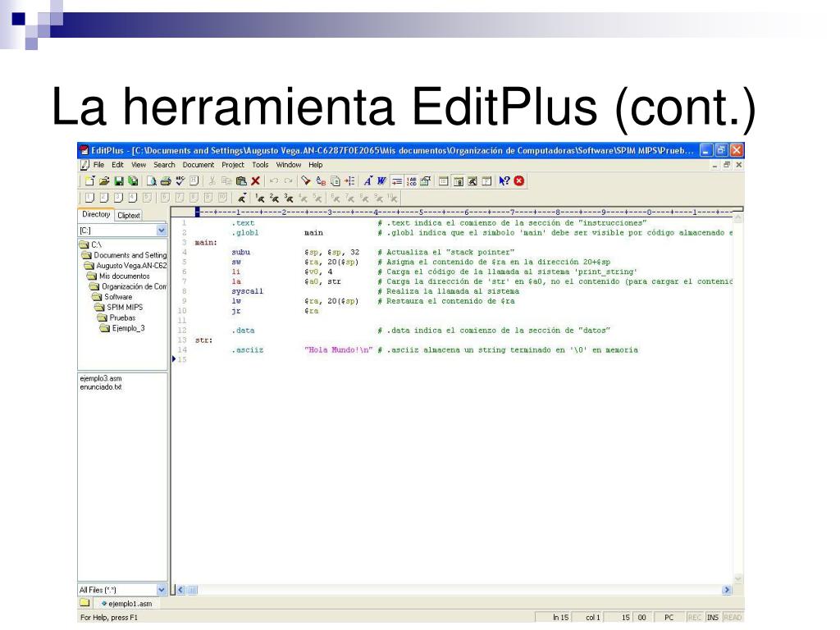Click the Redo arrow icon
Image resolution: width=840 pixels, height=630 pixels.
(x=288, y=181)
